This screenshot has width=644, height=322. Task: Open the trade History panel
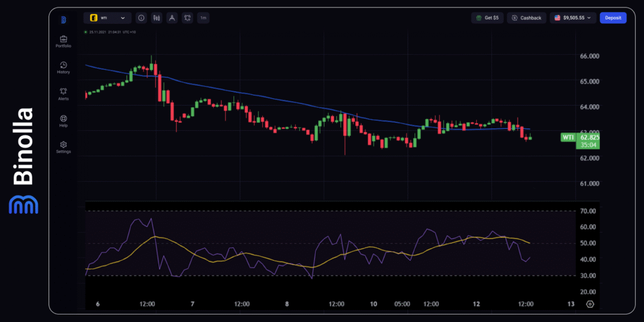click(64, 67)
